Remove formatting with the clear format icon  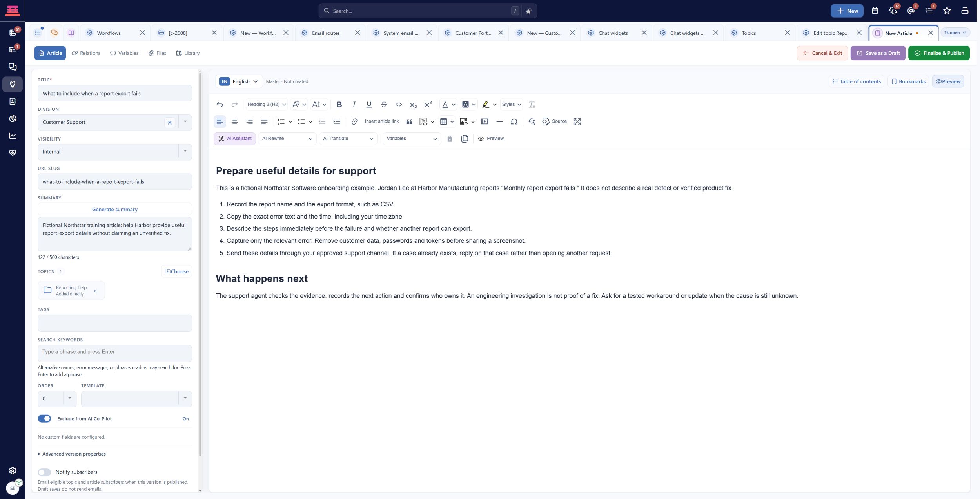pos(532,105)
